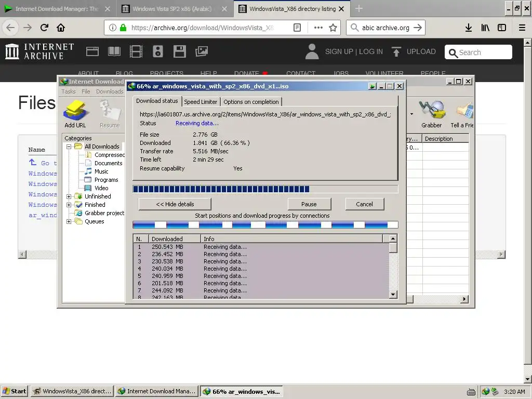Click the Firefox search box
The height and width of the screenshot is (399, 532).
[x=385, y=28]
